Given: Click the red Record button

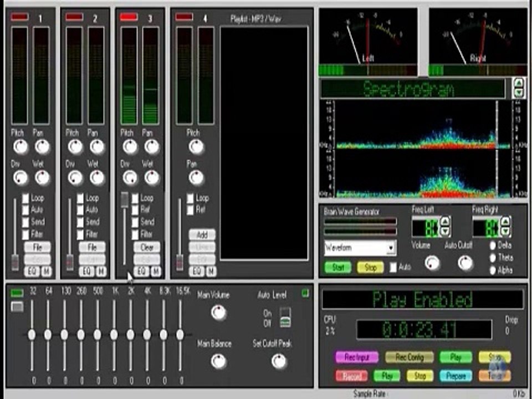Looking at the screenshot, I should click(351, 376).
